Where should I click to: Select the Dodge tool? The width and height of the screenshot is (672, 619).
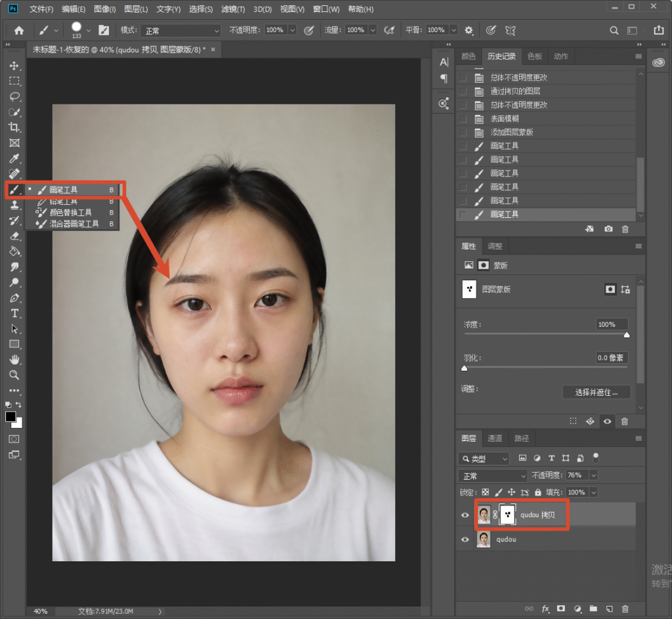[14, 282]
